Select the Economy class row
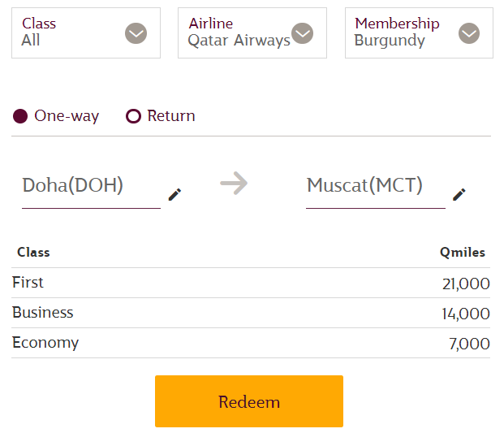Viewport: 504px width, 446px height. [251, 343]
